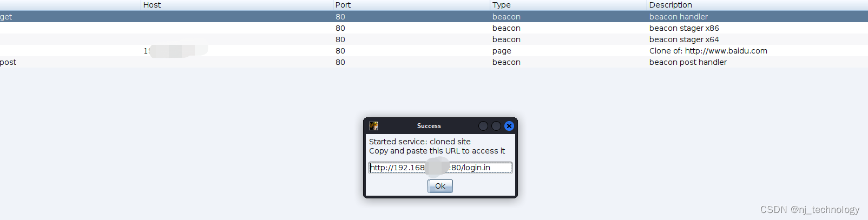Viewport: 868px width, 220px height.
Task: Select the beacon post handler row
Action: [434, 62]
